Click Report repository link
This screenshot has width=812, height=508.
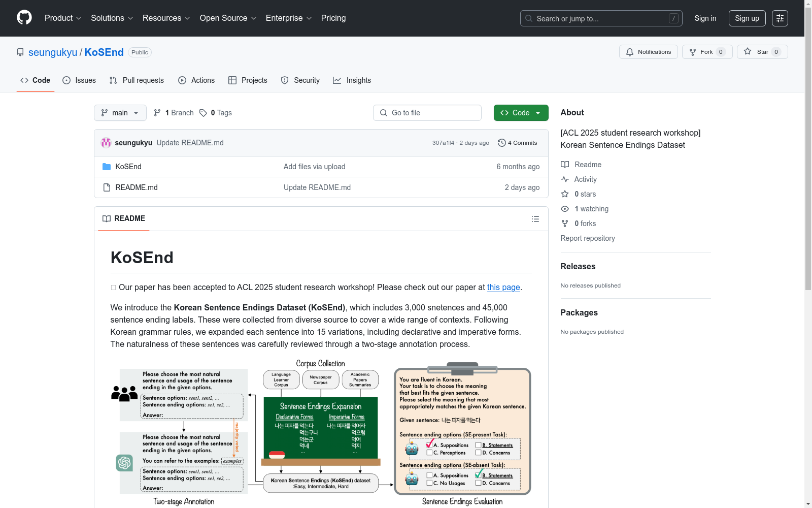pos(588,238)
